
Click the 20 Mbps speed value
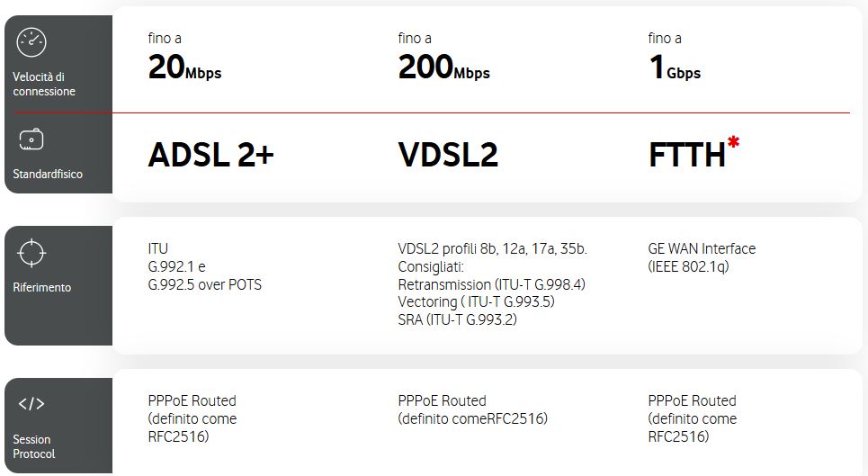pyautogui.click(x=184, y=68)
